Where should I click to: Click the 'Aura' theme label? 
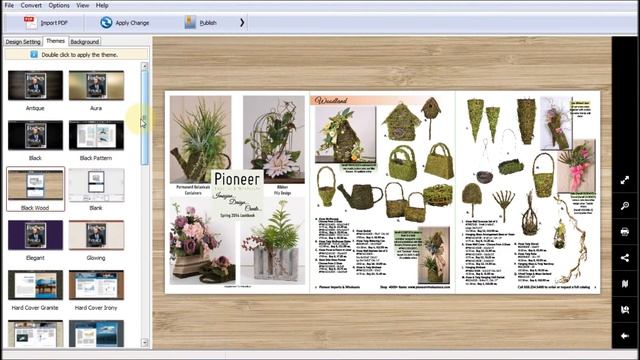96,108
